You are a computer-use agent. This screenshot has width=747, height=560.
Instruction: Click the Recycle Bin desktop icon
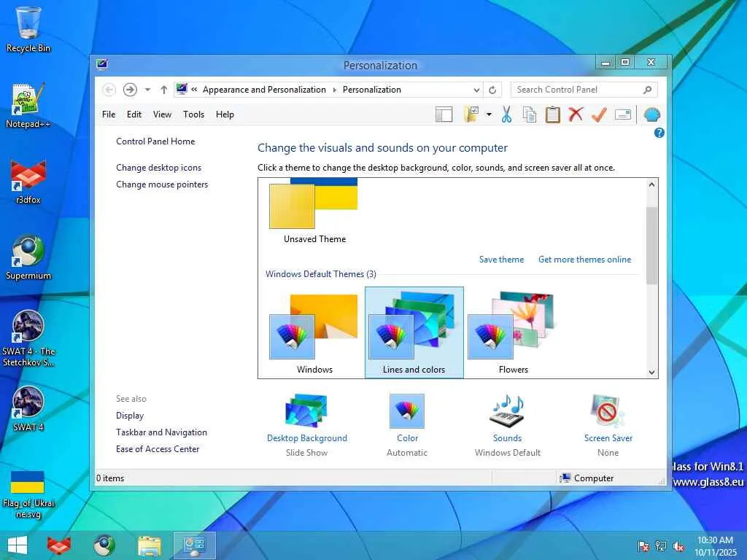coord(28,29)
